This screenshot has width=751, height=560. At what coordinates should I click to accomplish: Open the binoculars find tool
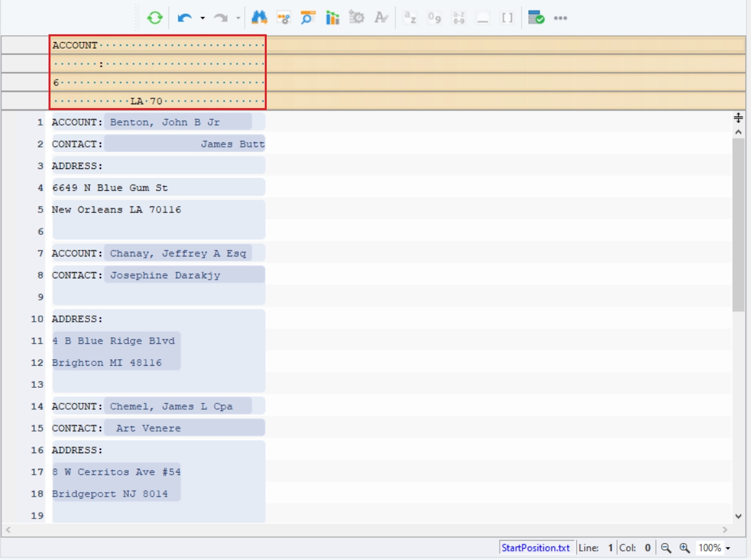click(260, 18)
